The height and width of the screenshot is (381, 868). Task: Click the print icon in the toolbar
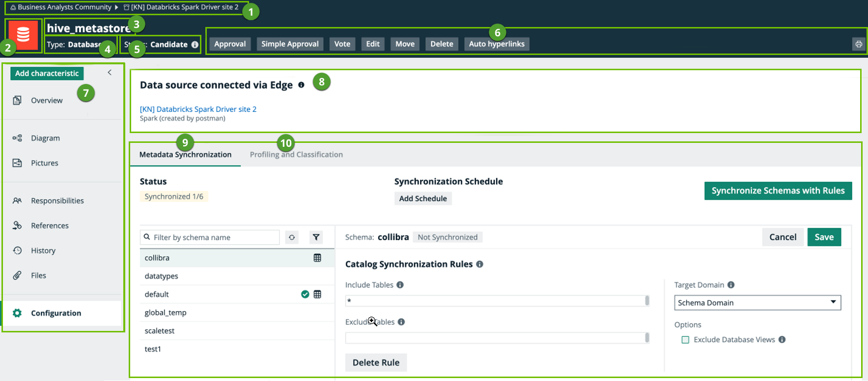click(x=858, y=44)
